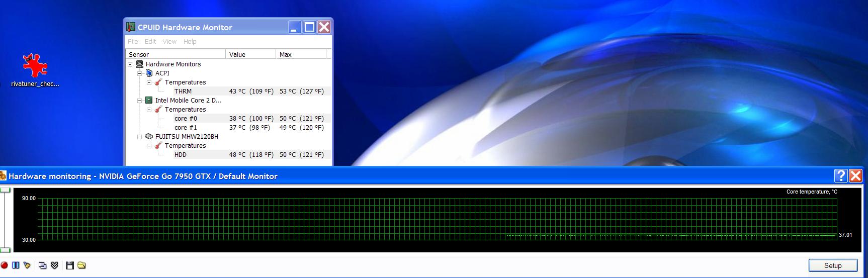This screenshot has height=278, width=868.
Task: Save the log with the floppy disk icon
Action: pyautogui.click(x=70, y=265)
